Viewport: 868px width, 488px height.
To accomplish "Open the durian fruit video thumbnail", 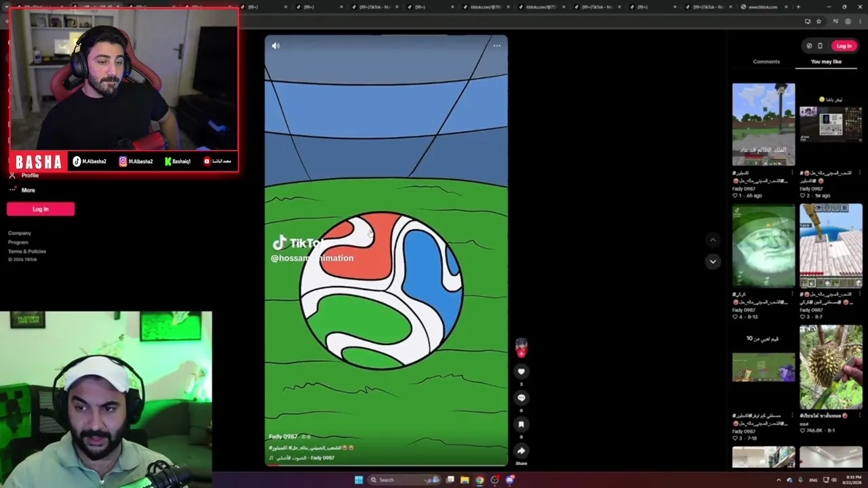I will point(831,367).
